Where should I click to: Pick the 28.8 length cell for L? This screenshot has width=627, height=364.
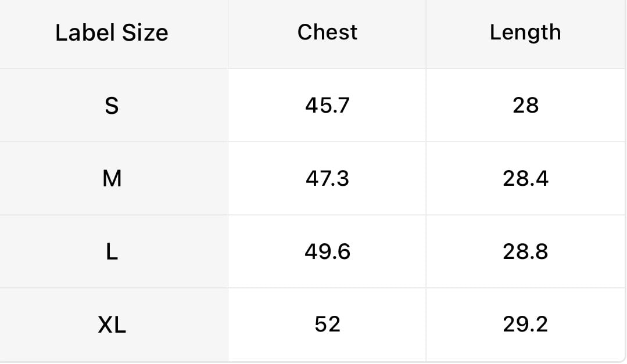(x=525, y=252)
